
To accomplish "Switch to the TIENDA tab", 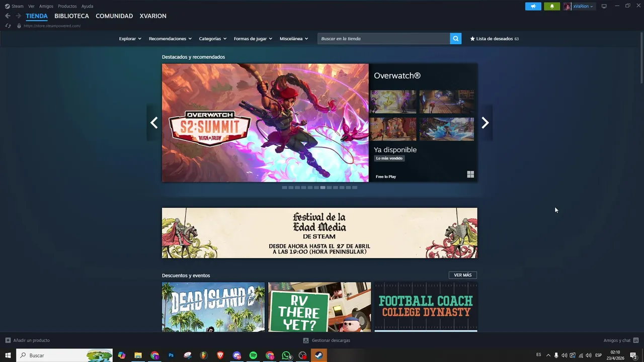I will [x=37, y=16].
